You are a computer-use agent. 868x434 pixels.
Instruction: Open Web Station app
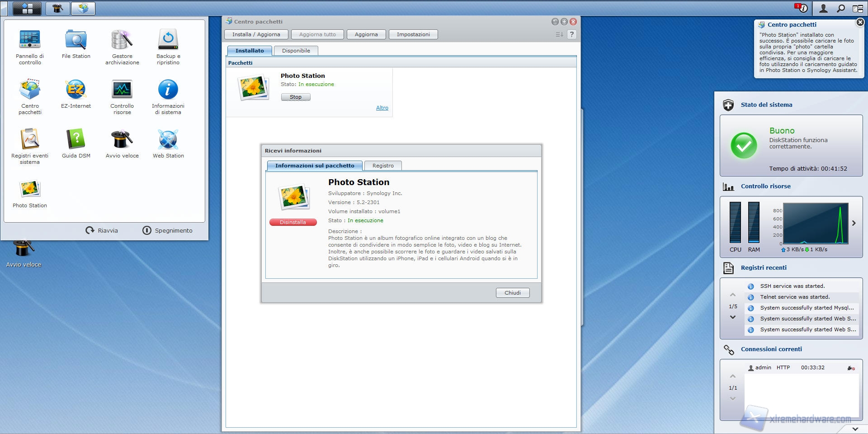168,139
